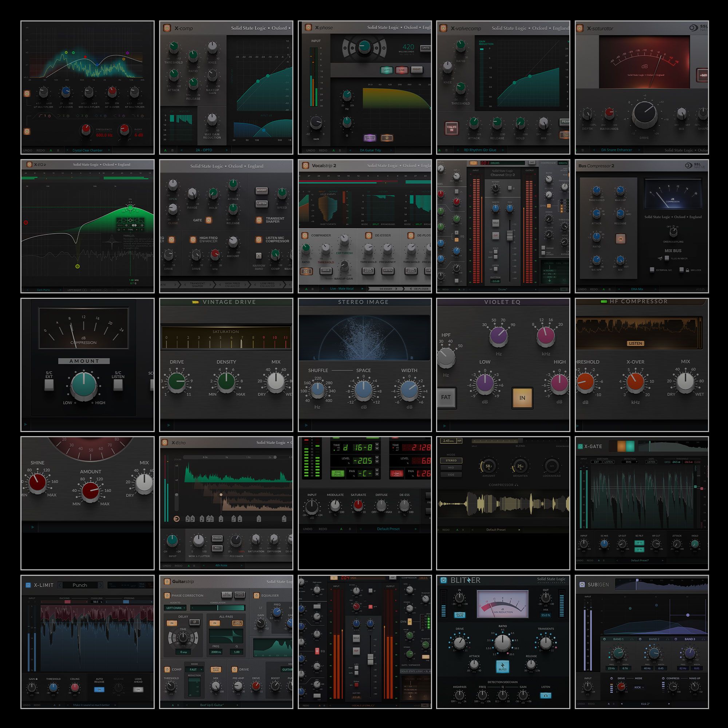This screenshot has height=728, width=728.
Task: Open Guitarstrip comp FAST mode dropdown
Action: tap(195, 670)
